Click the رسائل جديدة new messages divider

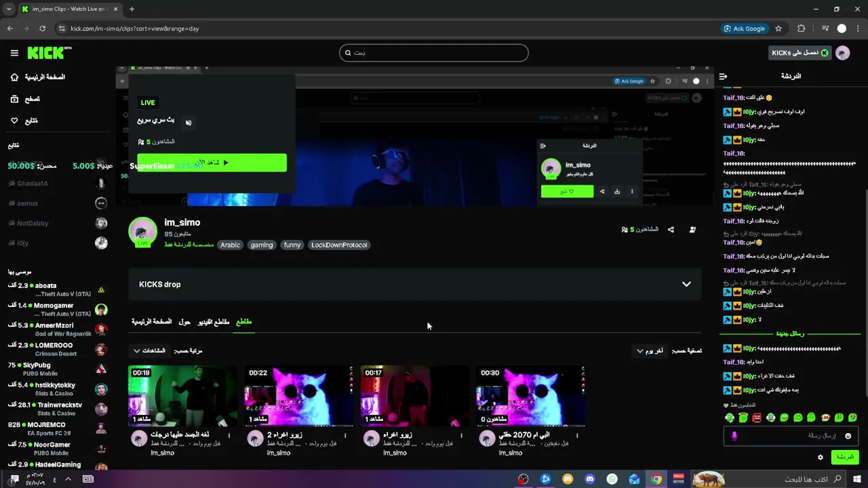tap(790, 334)
